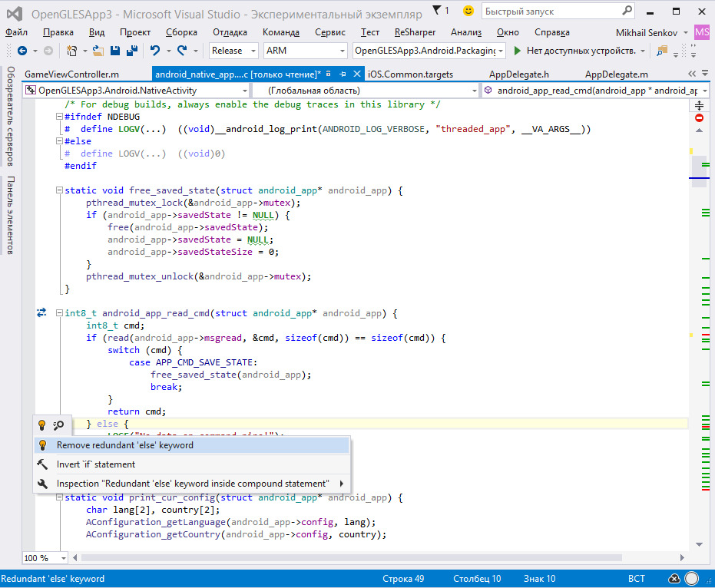715x588 pixels.
Task: Click the red error indicator atop marker bar
Action: click(699, 118)
